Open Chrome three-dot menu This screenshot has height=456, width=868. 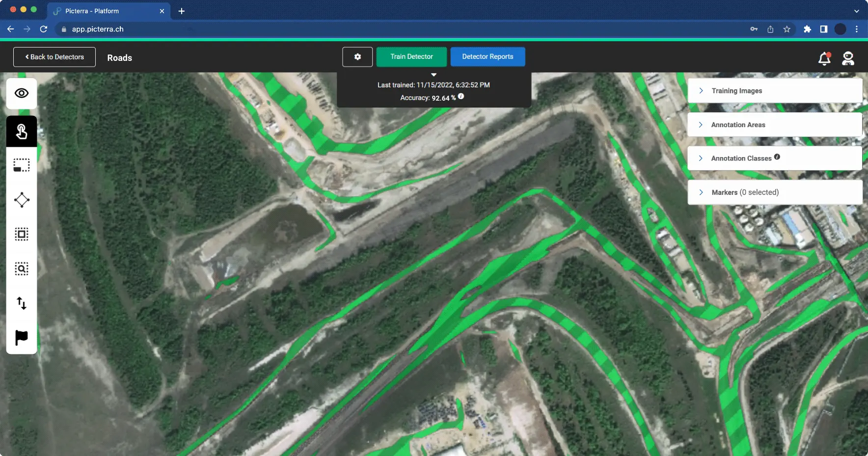click(857, 29)
